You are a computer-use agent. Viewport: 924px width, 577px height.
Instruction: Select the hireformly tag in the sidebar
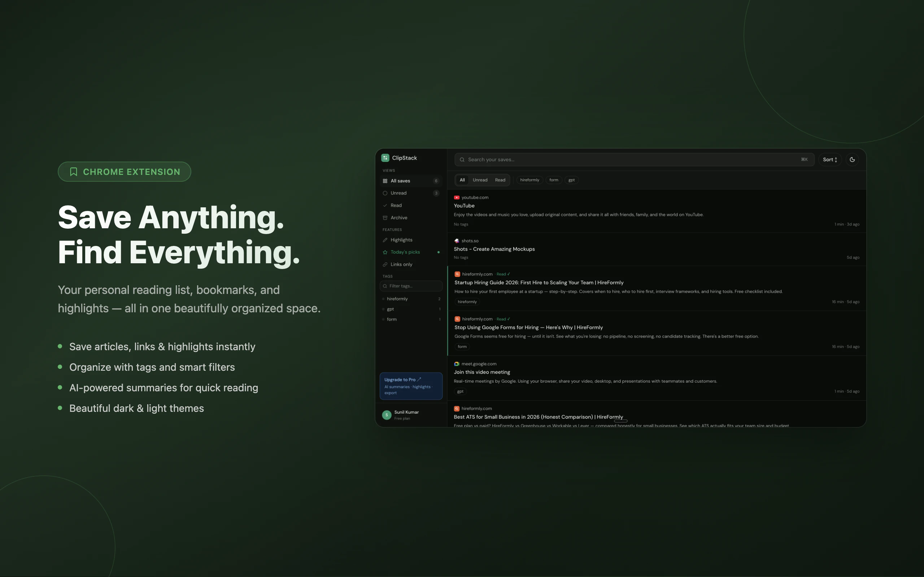[397, 299]
